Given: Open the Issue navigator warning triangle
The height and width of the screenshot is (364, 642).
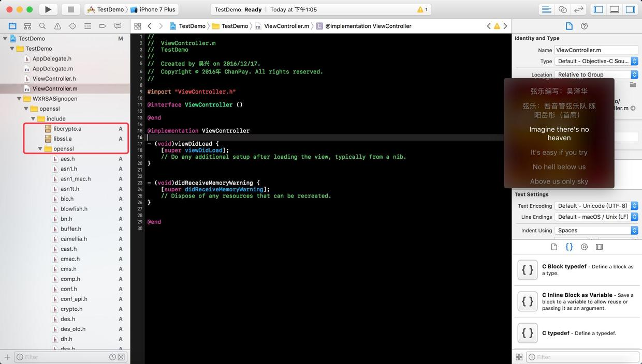Looking at the screenshot, I should click(57, 26).
